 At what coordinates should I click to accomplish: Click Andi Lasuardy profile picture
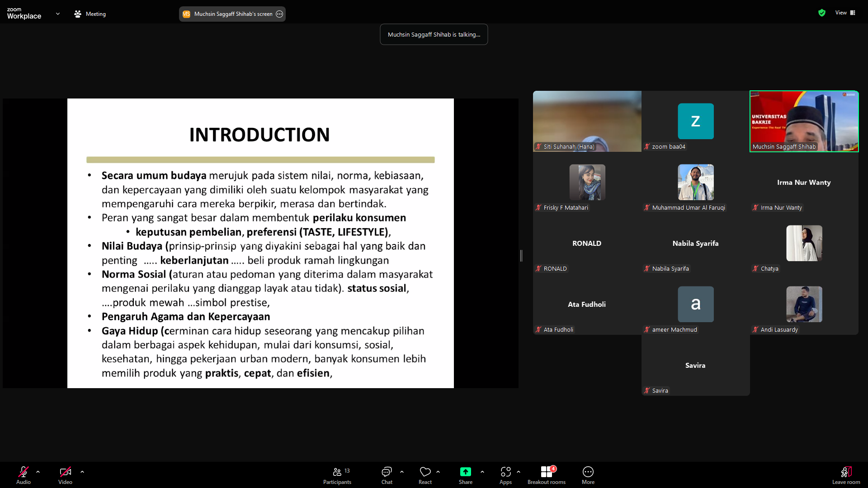pos(804,304)
